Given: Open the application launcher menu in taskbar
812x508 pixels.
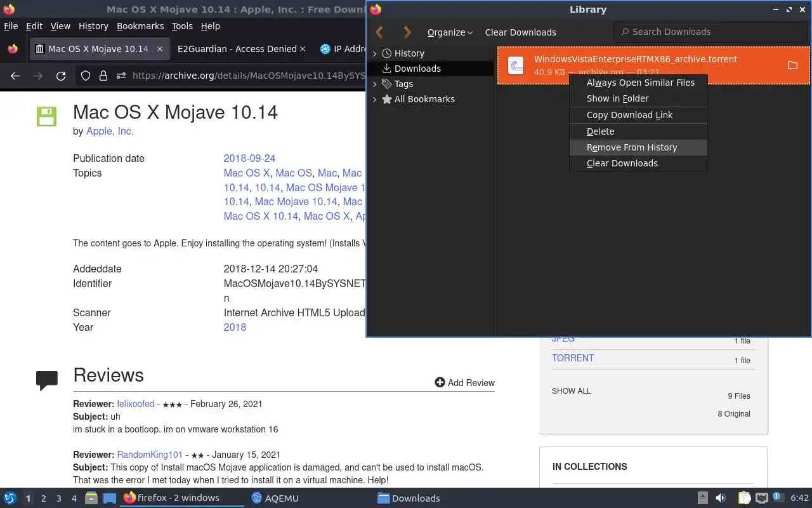Looking at the screenshot, I should pyautogui.click(x=10, y=498).
